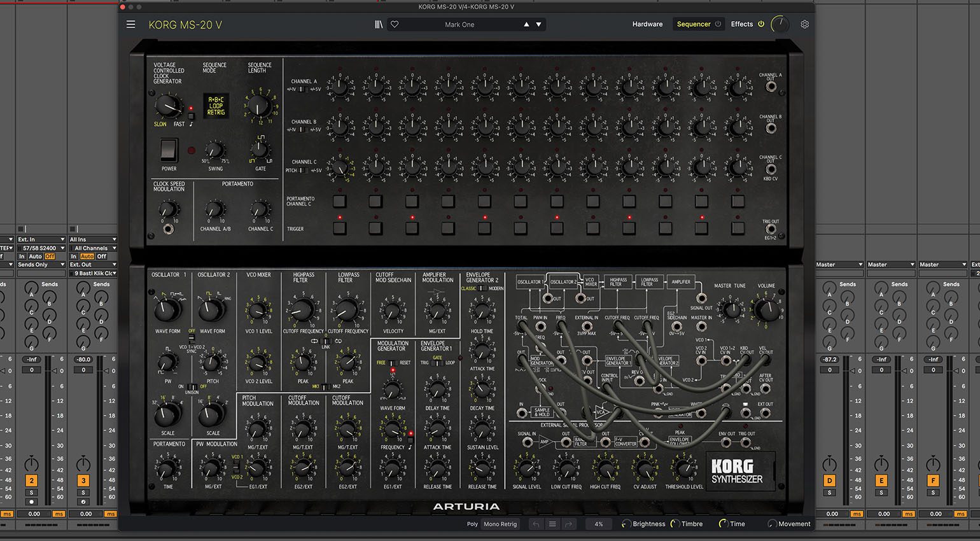Toggle the VCO 1/VCO 2 PW Modulation switch
The width and height of the screenshot is (980, 541).
236,467
